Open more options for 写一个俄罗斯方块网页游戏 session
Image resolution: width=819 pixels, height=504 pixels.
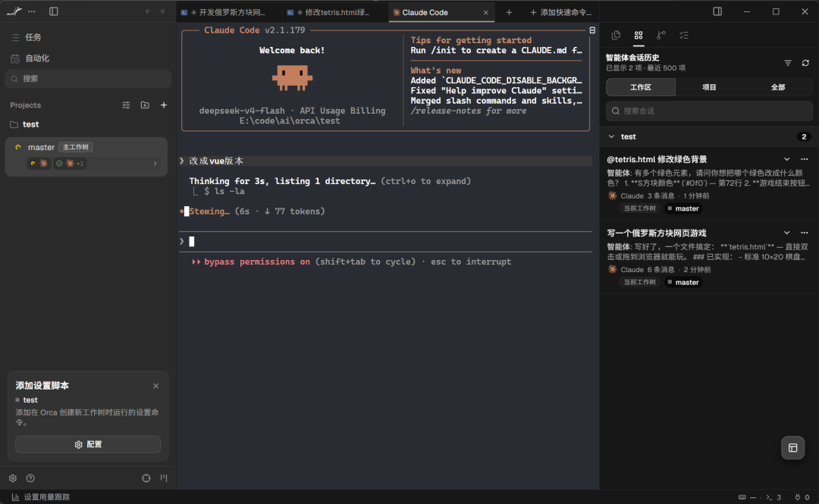pyautogui.click(x=805, y=233)
